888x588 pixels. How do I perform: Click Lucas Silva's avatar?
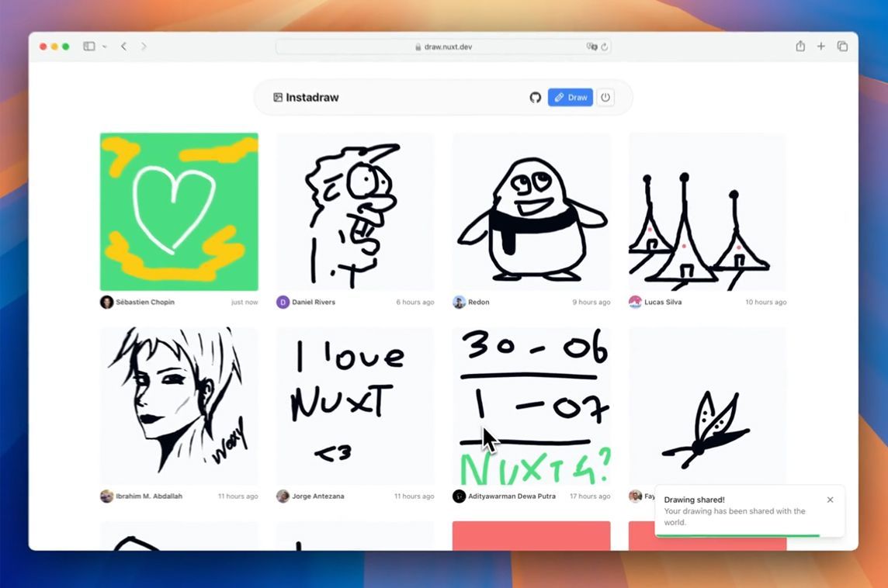(635, 303)
